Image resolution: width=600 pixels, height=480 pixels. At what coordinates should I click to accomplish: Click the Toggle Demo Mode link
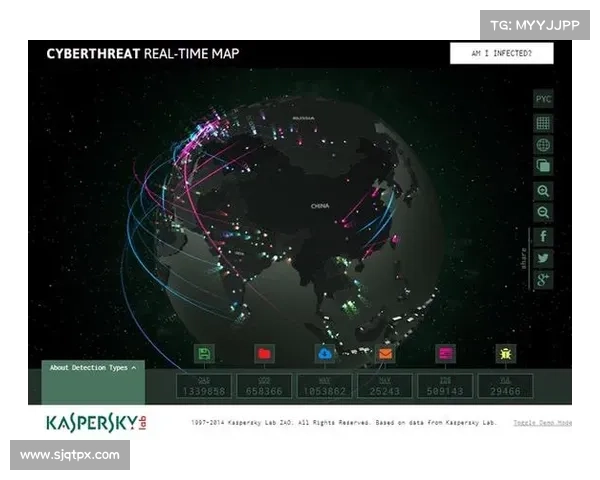542,423
